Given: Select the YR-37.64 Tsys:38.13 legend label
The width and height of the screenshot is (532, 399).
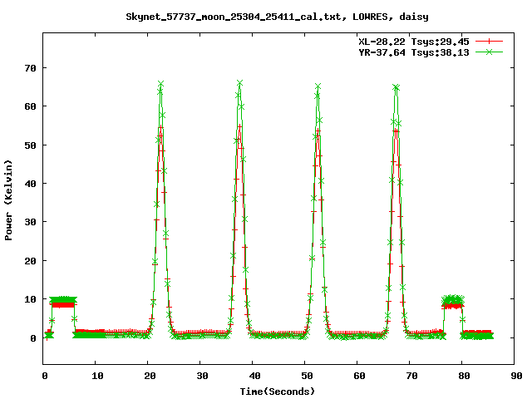Looking at the screenshot, I should coord(414,52).
